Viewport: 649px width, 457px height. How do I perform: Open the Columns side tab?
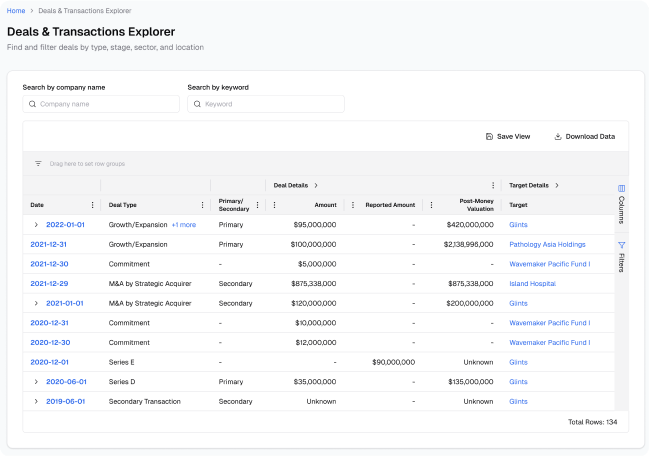(x=621, y=208)
